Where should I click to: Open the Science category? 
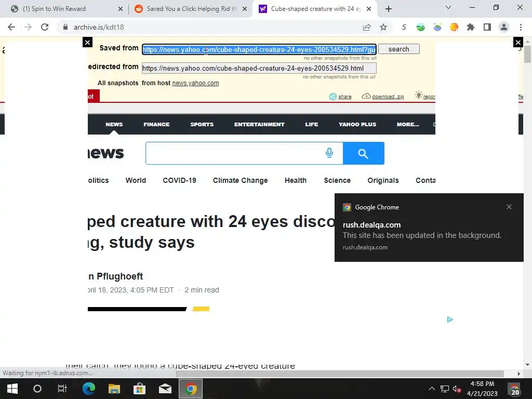337,180
